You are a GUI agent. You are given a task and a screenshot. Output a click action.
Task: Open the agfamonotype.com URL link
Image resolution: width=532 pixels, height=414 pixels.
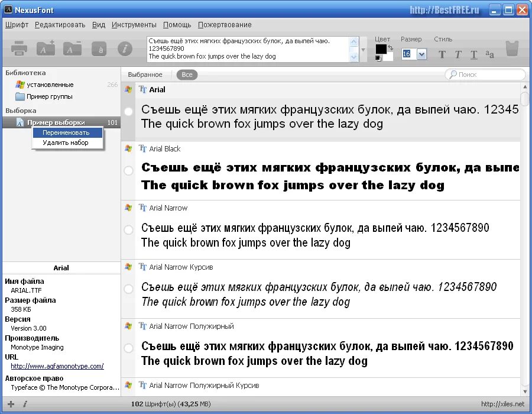57,366
